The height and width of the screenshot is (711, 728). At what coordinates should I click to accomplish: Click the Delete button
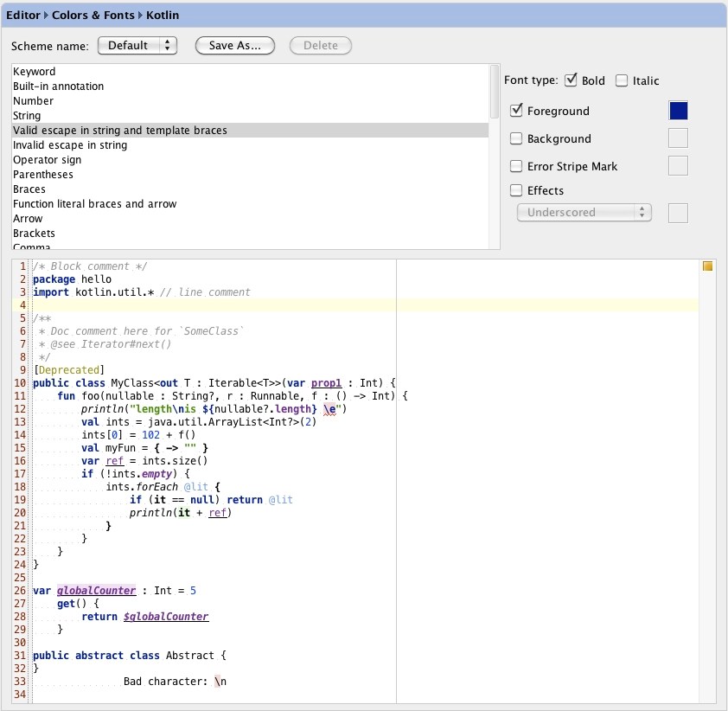pos(320,46)
